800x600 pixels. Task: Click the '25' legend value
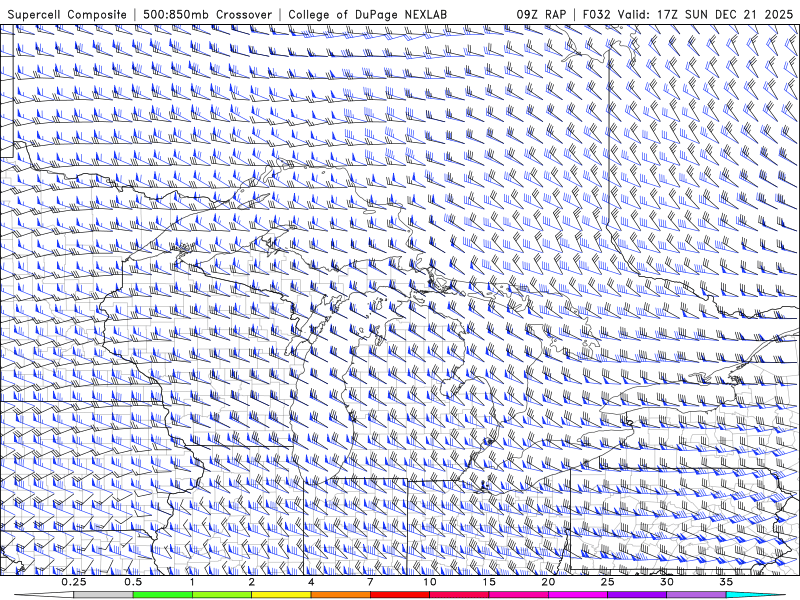point(607,582)
